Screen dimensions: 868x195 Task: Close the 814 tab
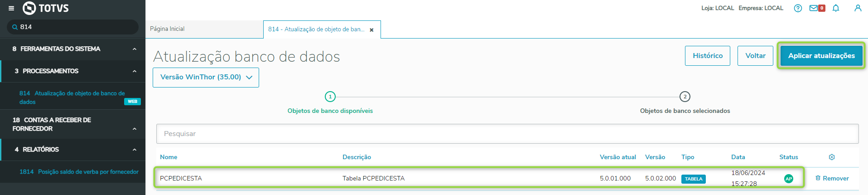(x=371, y=30)
